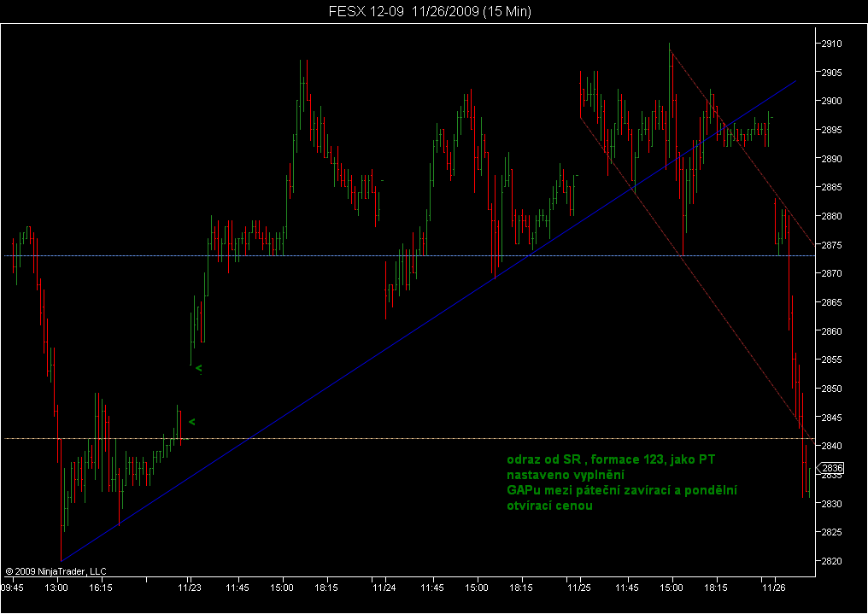This screenshot has height=614, width=868.
Task: Select the blue dotted horizontal line at 2873
Action: coord(409,255)
